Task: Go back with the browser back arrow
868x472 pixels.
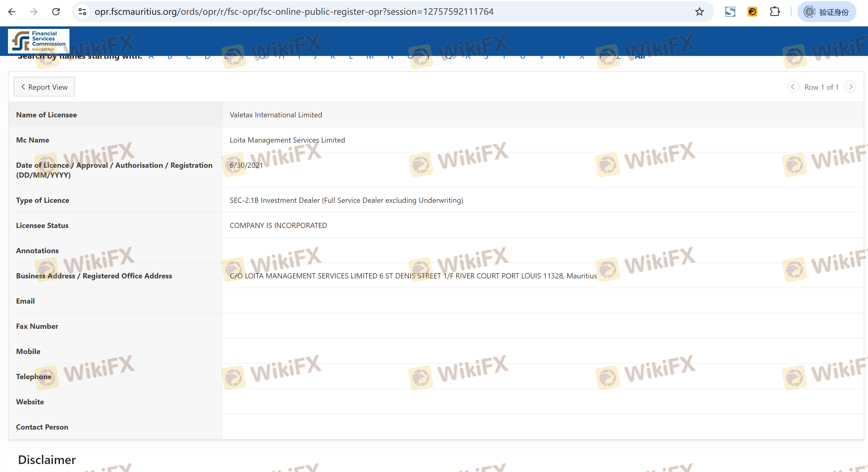Action: 12,12
